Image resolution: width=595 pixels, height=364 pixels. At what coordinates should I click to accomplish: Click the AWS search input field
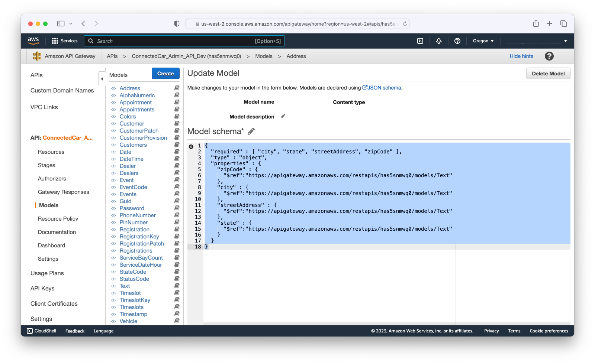175,41
